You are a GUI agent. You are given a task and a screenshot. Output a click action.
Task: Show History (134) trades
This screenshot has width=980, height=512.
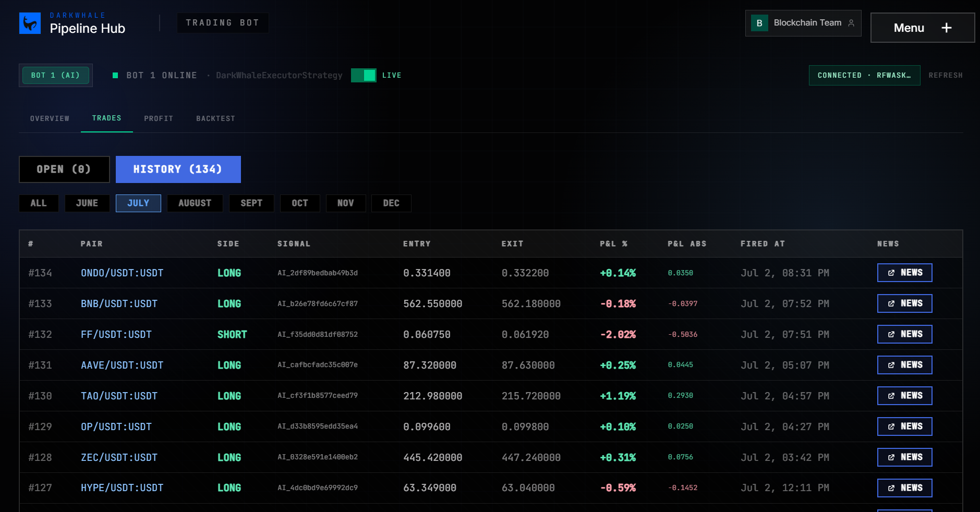pos(178,169)
